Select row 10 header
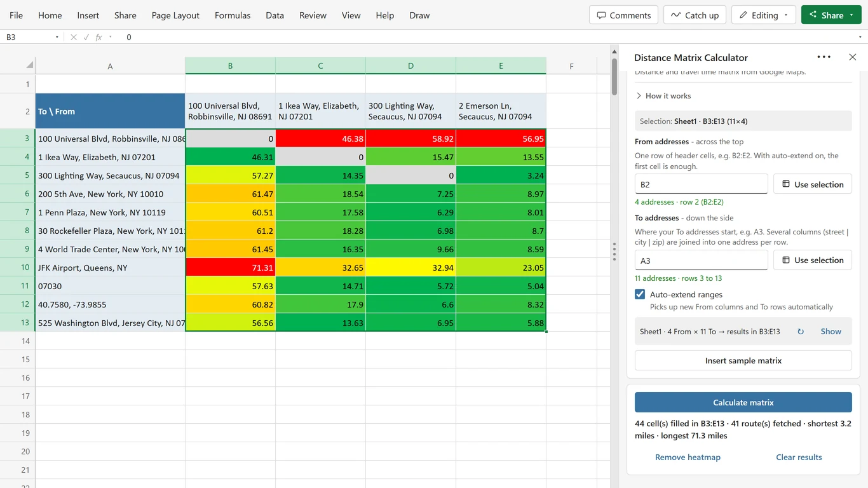Image resolution: width=868 pixels, height=488 pixels. tap(18, 268)
